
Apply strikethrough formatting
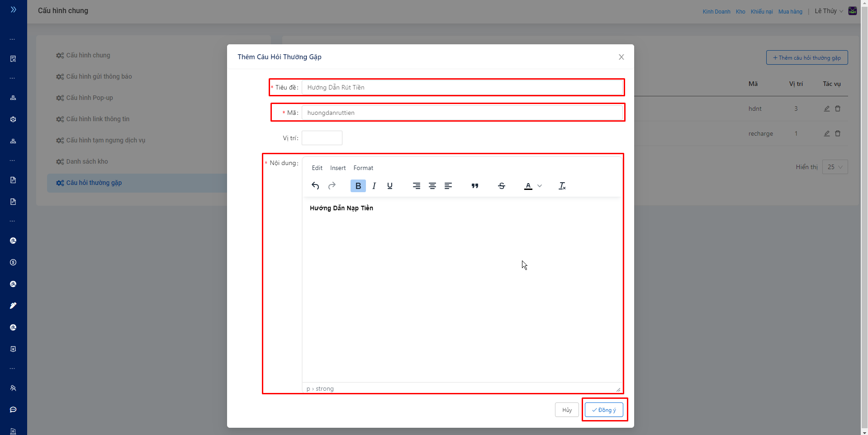tap(502, 186)
